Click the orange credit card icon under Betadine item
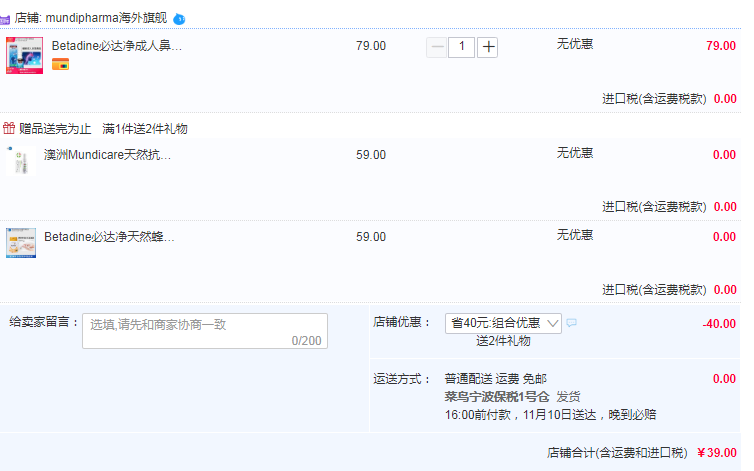The height and width of the screenshot is (471, 754). [61, 64]
